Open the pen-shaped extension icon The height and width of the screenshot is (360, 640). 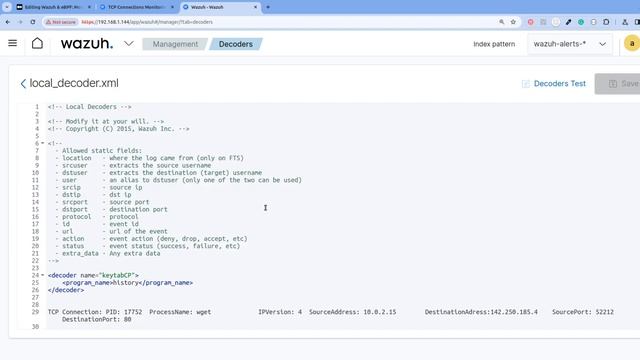[x=568, y=22]
